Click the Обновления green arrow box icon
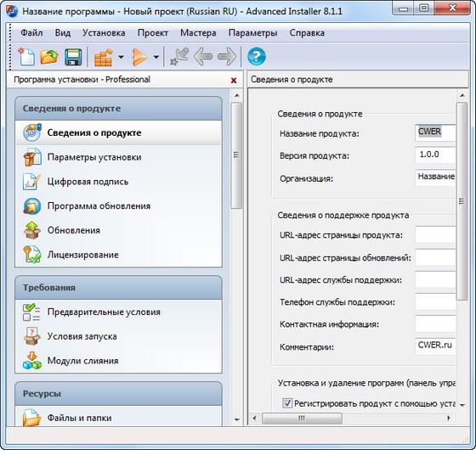 point(32,230)
